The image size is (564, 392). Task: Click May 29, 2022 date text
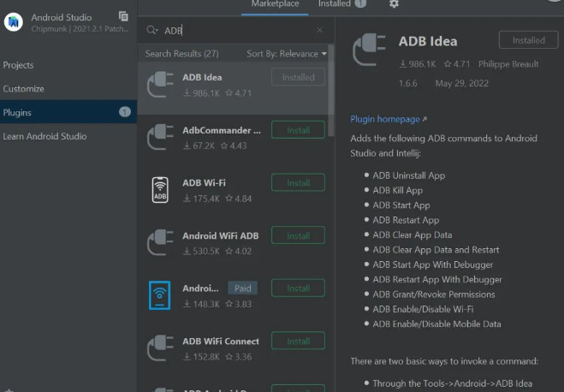click(462, 83)
